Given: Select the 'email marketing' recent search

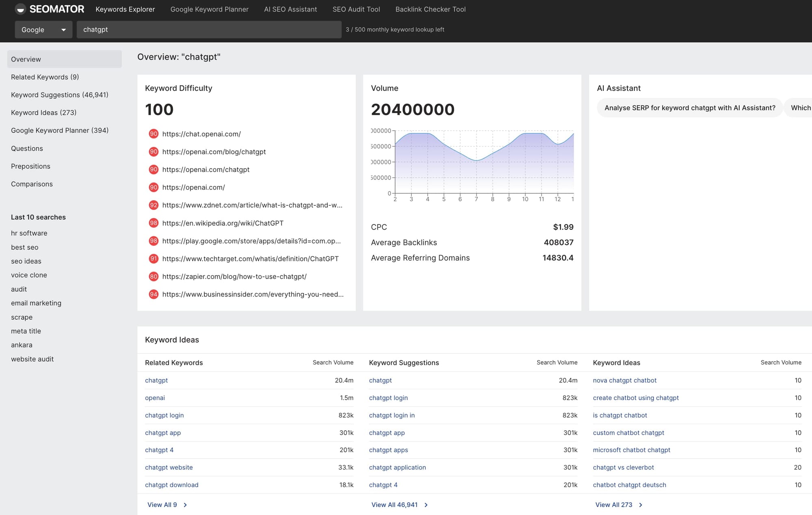Looking at the screenshot, I should tap(36, 303).
